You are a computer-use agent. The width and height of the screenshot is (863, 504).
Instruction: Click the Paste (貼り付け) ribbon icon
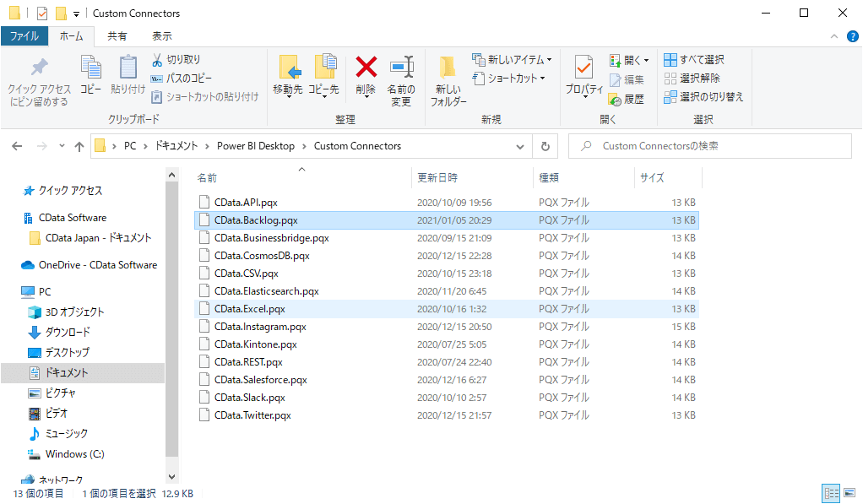(x=128, y=68)
